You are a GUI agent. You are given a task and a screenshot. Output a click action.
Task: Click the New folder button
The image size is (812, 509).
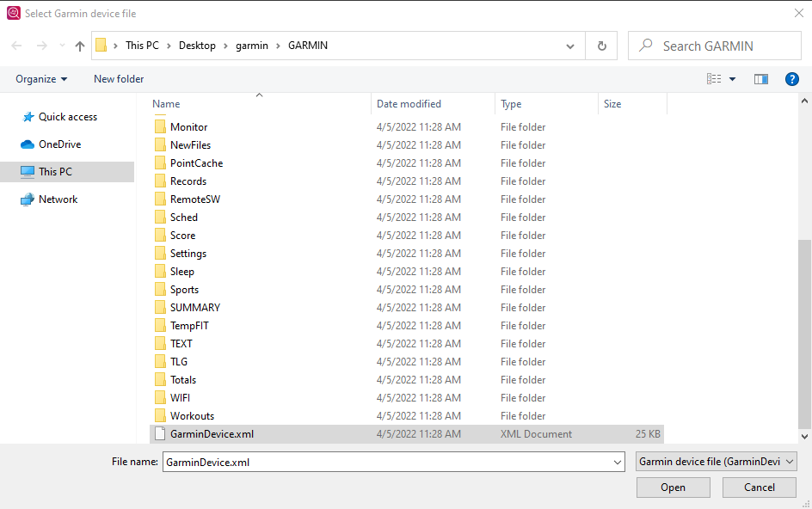pyautogui.click(x=119, y=79)
